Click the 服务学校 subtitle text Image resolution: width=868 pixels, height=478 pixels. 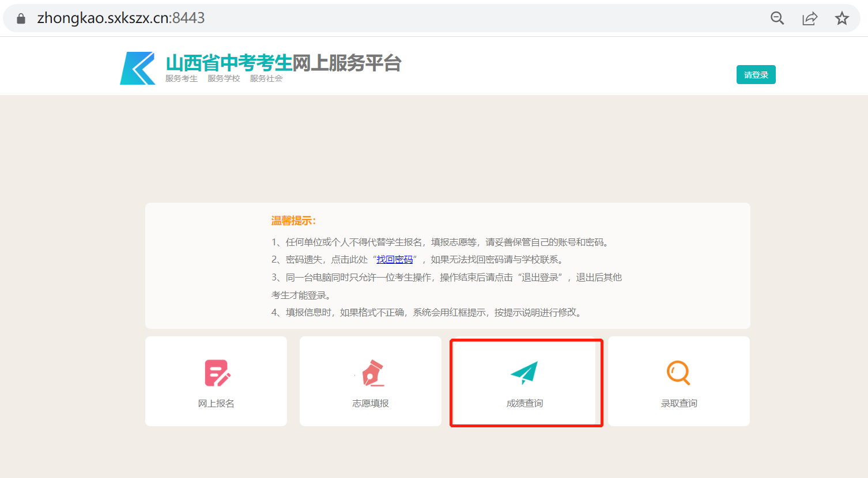click(x=224, y=79)
